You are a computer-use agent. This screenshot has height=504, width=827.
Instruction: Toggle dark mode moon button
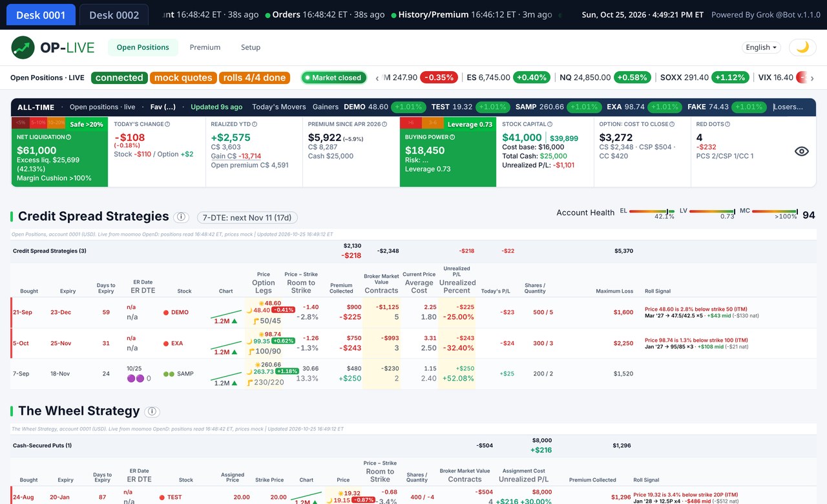tap(802, 47)
